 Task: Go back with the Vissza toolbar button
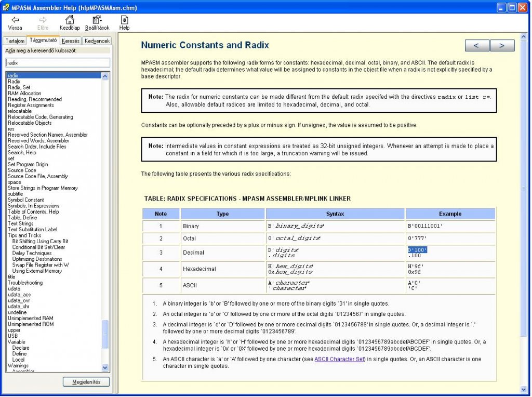point(15,23)
